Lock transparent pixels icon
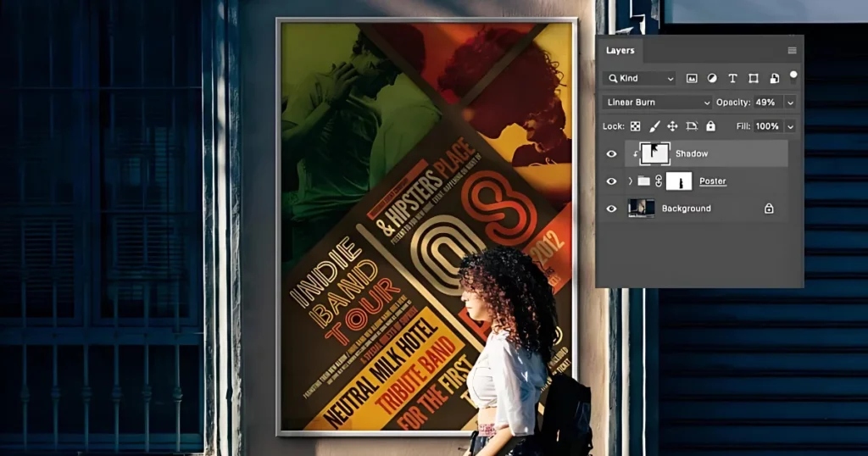The height and width of the screenshot is (456, 868). tap(636, 127)
